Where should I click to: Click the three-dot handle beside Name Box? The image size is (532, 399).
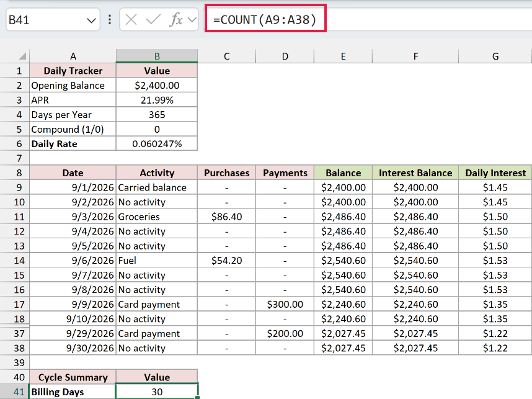110,20
